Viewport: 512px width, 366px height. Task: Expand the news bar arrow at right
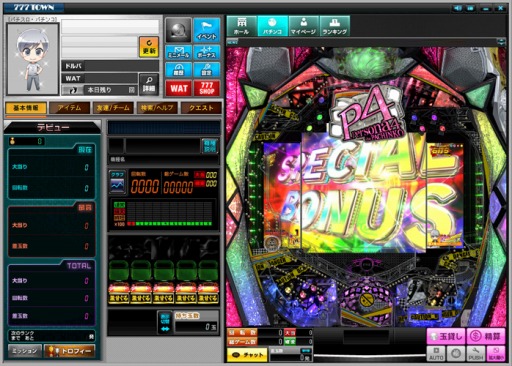[501, 42]
